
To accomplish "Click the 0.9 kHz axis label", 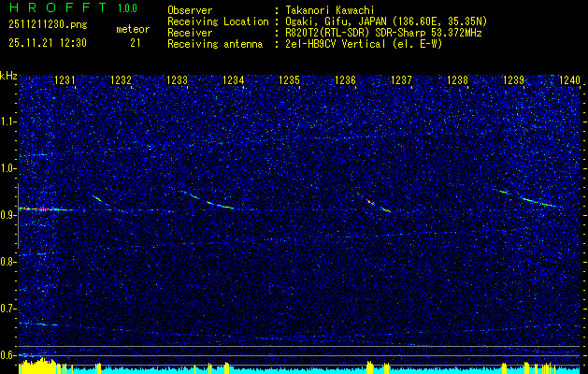I will click(x=7, y=215).
